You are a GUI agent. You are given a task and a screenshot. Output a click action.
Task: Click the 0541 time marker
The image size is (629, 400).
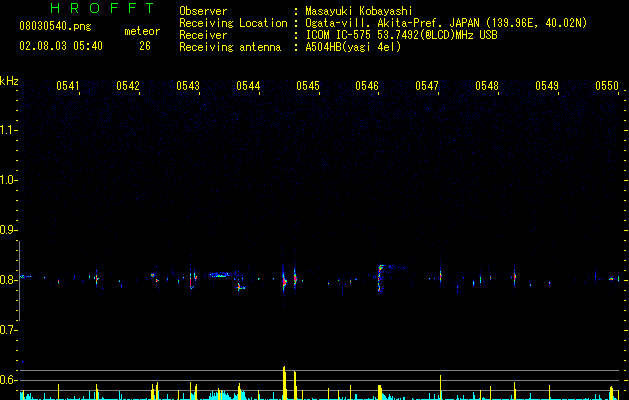click(68, 86)
